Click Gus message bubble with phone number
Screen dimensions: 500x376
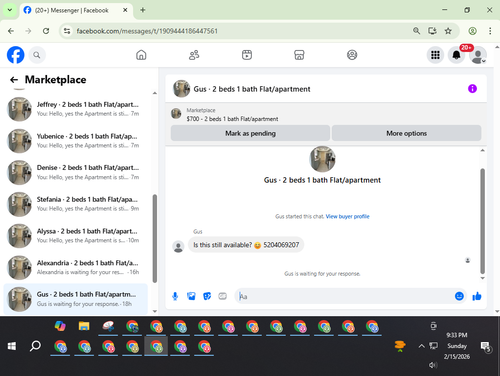(246, 245)
